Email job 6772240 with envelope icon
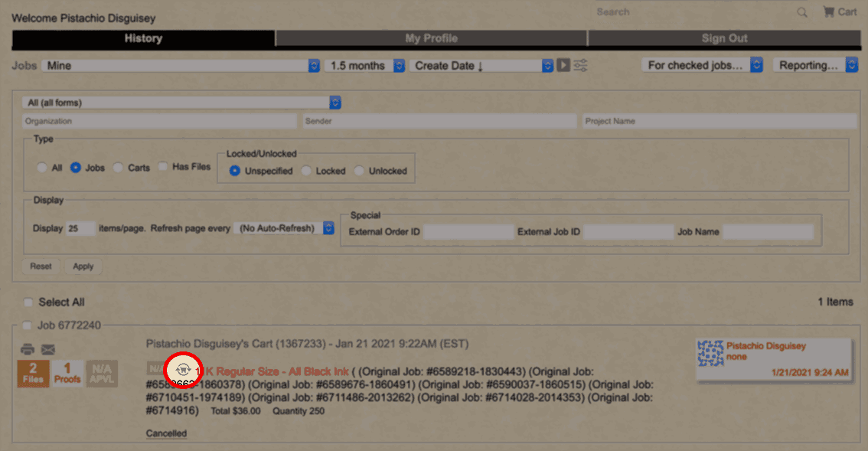This screenshot has width=868, height=451. (x=48, y=350)
